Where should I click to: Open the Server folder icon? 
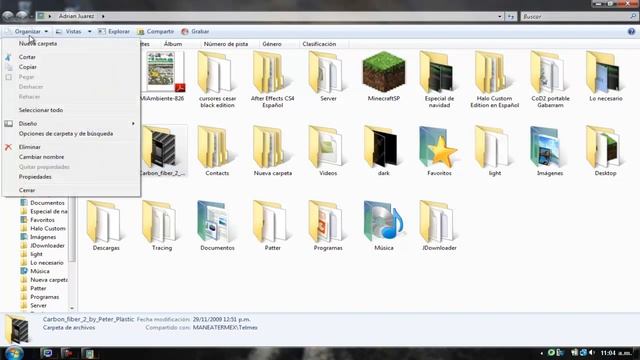[x=328, y=72]
